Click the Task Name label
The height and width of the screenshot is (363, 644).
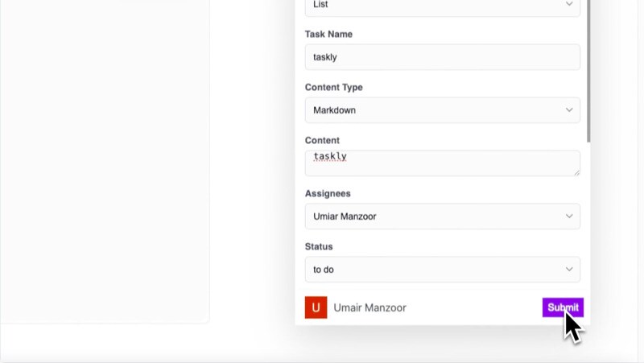click(x=328, y=34)
